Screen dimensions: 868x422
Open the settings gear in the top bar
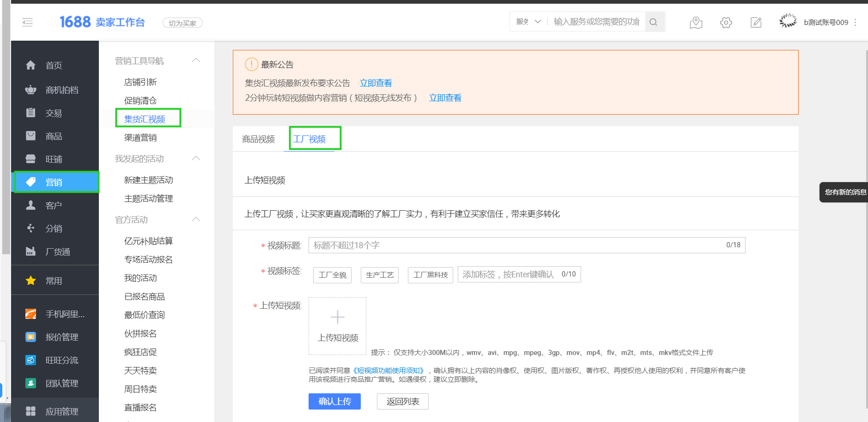pos(726,22)
